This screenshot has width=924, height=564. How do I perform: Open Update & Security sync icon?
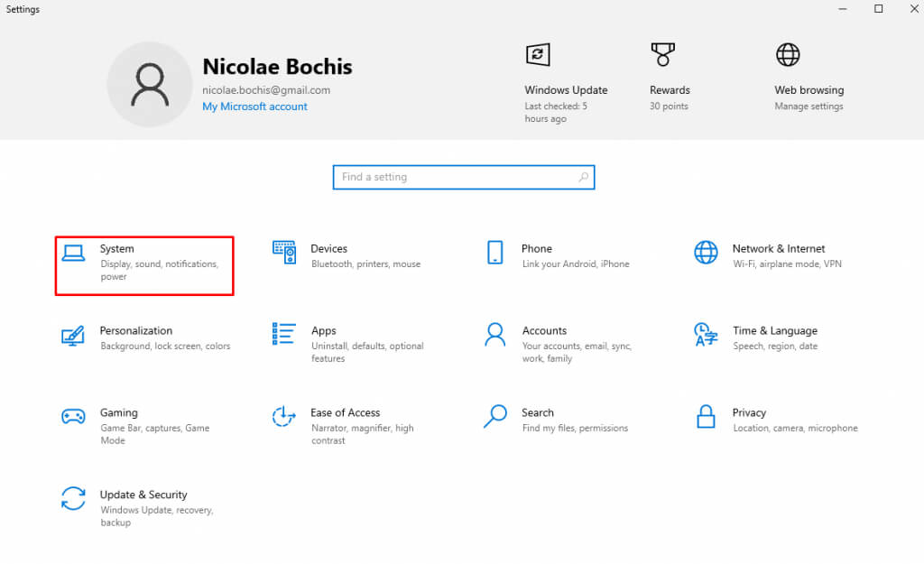click(73, 499)
